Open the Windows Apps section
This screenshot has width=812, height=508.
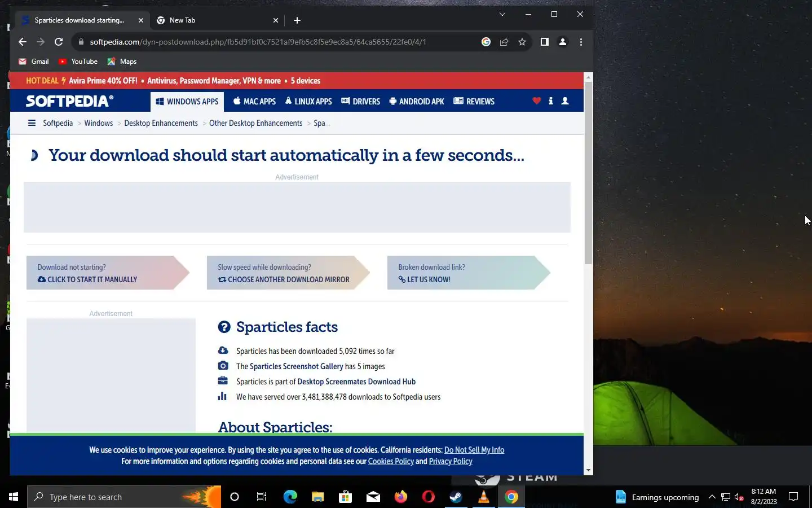click(187, 102)
